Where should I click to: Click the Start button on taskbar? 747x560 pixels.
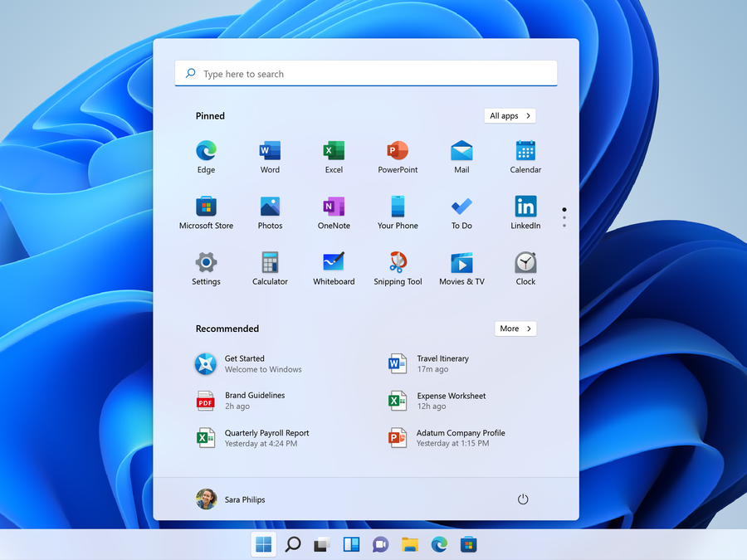pyautogui.click(x=263, y=544)
